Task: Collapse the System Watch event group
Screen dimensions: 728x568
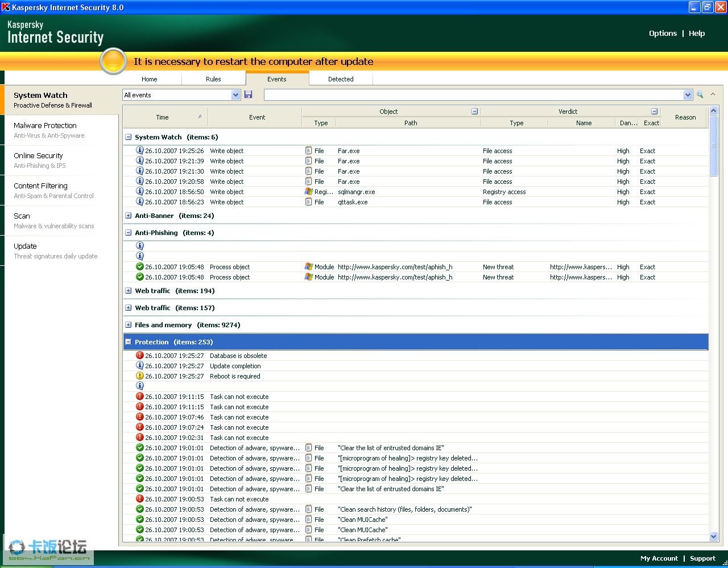Action: coord(129,137)
